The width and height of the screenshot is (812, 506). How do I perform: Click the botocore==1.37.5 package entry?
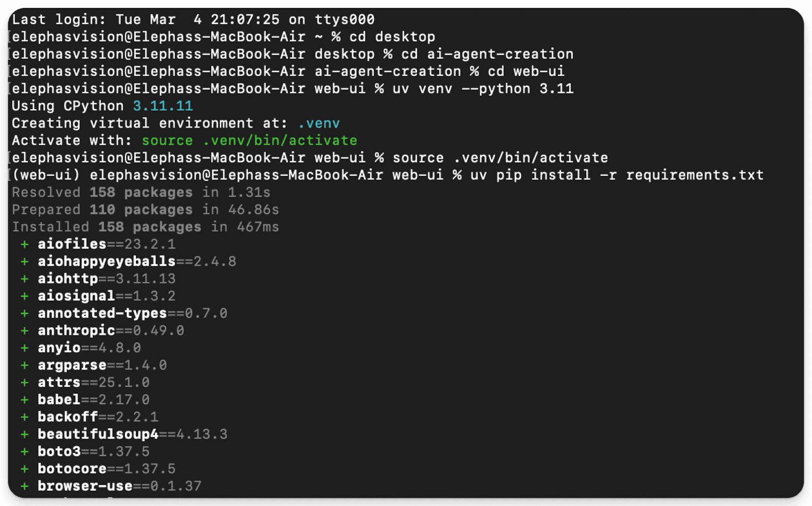pos(106,469)
